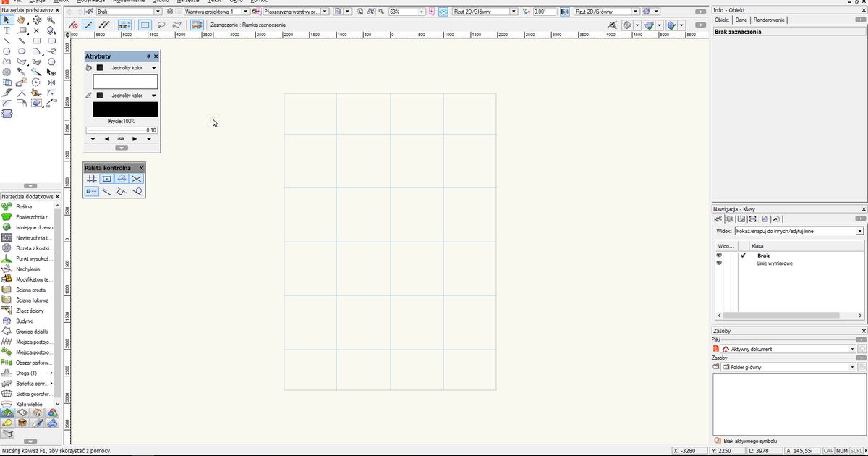Click the right arrow button in Atrybuty palette

click(x=133, y=138)
